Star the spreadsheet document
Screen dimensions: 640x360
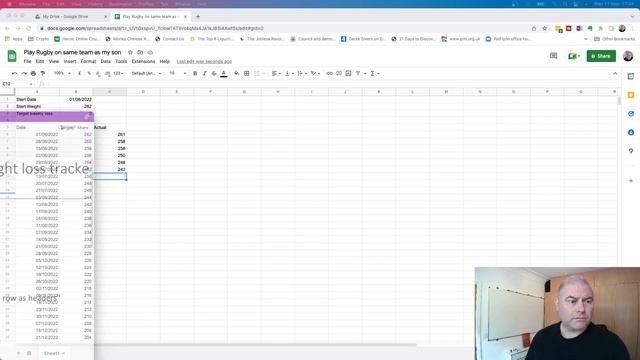130,53
